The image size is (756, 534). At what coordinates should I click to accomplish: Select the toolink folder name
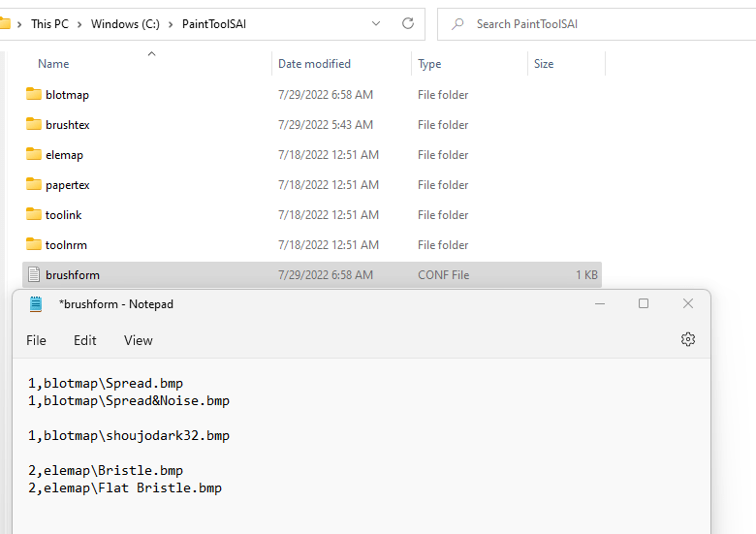coord(63,215)
